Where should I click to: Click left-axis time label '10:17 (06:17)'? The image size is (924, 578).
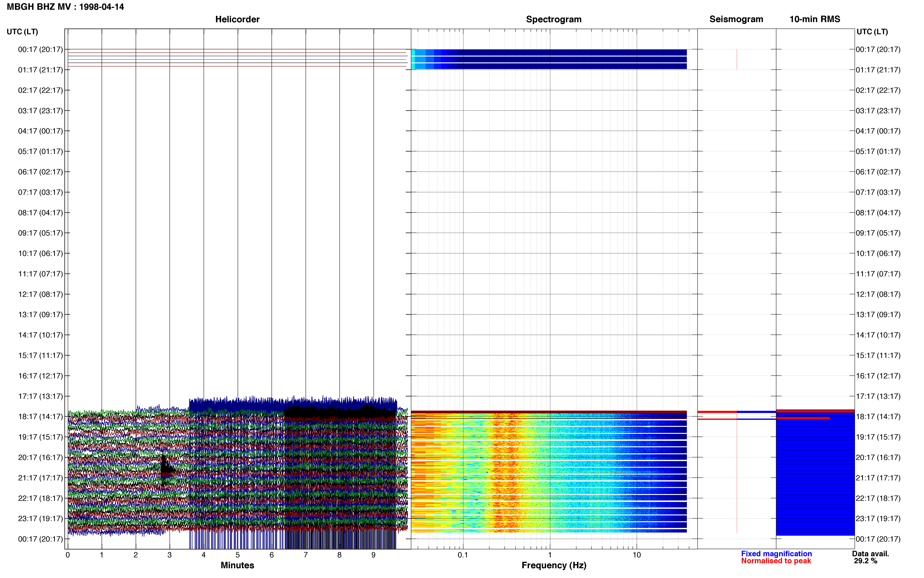(40, 253)
